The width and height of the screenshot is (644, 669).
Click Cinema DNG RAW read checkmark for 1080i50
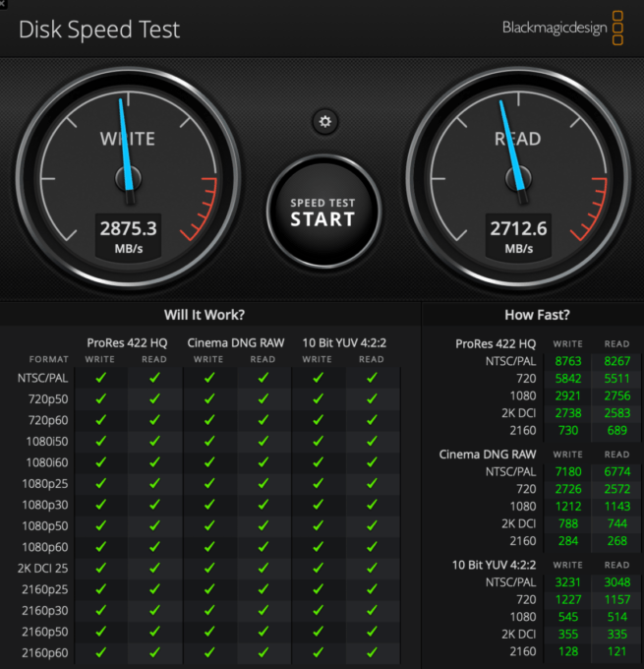263,441
